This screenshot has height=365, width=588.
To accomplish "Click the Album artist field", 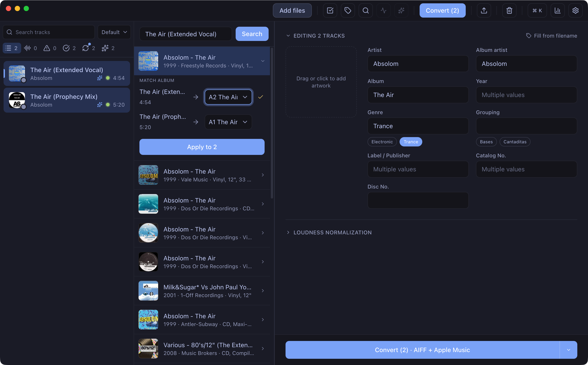I will point(526,64).
